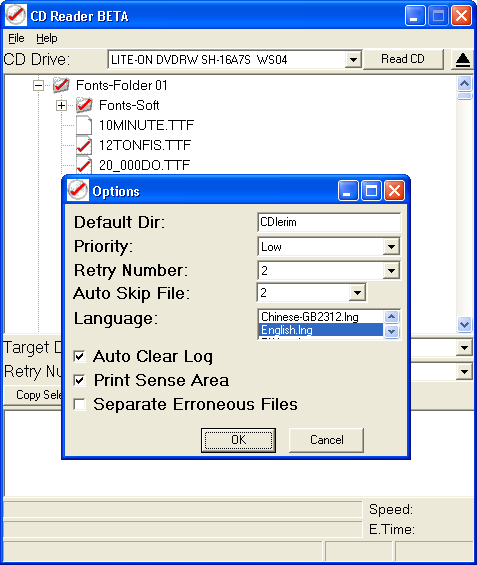Click the partly hidden Copy Selected button
This screenshot has height=565, width=477.
(33, 395)
